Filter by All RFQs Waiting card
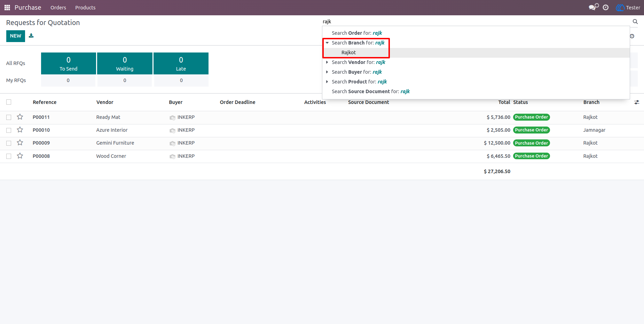The width and height of the screenshot is (644, 324). pos(125,63)
